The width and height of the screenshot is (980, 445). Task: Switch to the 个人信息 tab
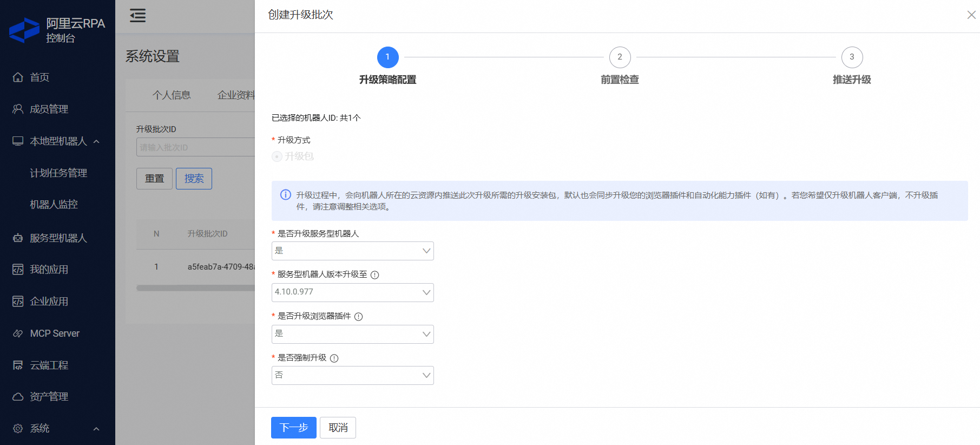172,95
